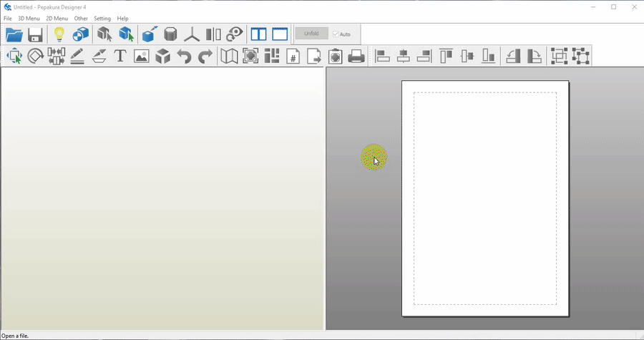Image resolution: width=644 pixels, height=340 pixels.
Task: Redo with the right curved arrow
Action: tap(205, 56)
